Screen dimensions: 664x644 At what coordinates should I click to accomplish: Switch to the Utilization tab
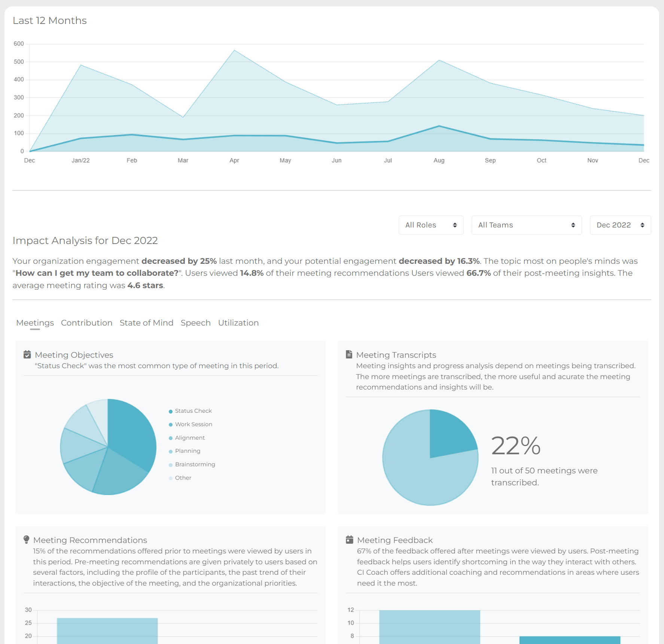[238, 323]
